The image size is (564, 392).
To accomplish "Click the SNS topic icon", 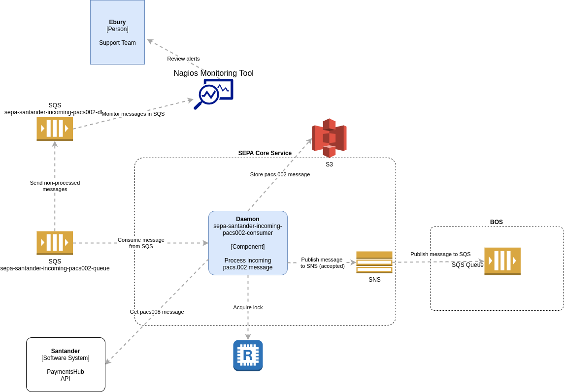I will coord(374,262).
